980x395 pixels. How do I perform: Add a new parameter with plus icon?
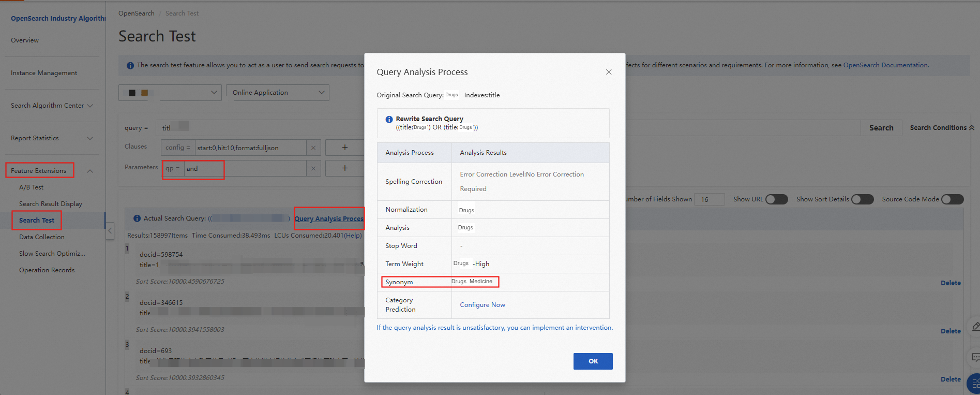[344, 168]
